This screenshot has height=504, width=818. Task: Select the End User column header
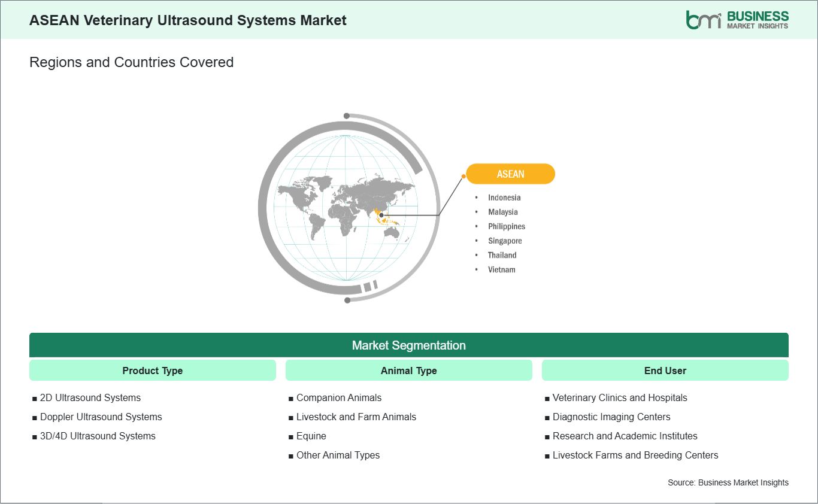tap(665, 371)
